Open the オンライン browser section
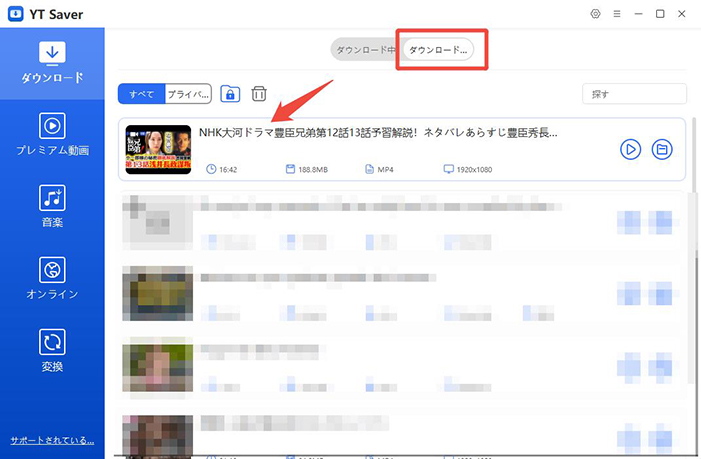Image resolution: width=701 pixels, height=459 pixels. pyautogui.click(x=52, y=278)
